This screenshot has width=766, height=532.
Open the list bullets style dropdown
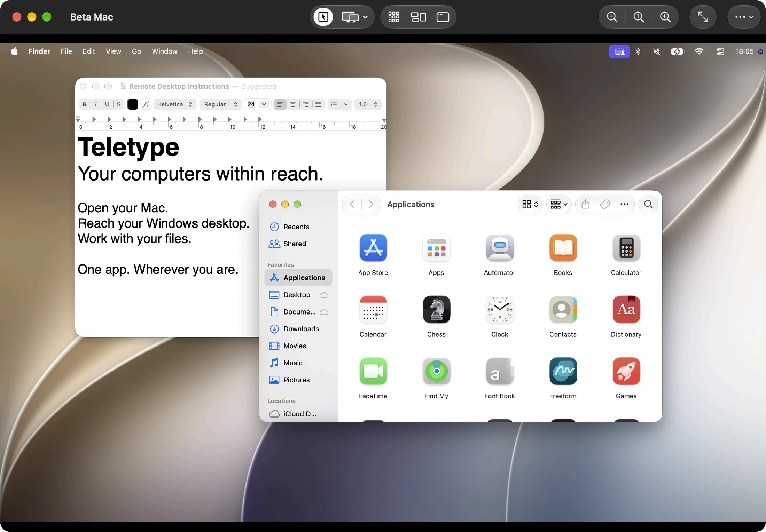[x=339, y=104]
